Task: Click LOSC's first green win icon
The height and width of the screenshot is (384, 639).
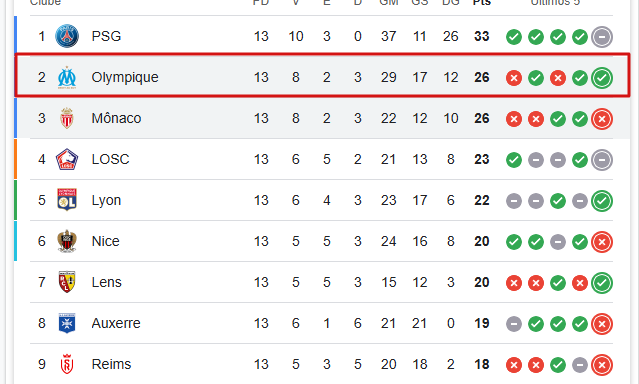Action: tap(514, 160)
